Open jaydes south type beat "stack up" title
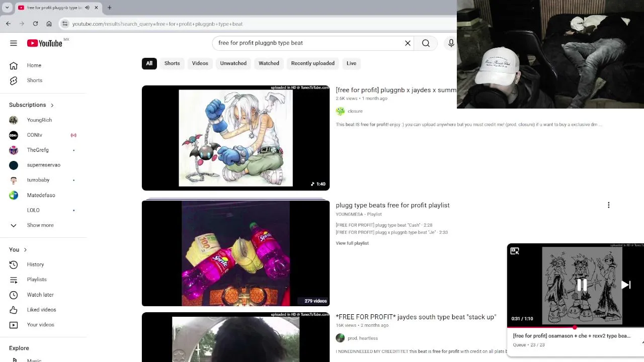This screenshot has width=644, height=362. (416, 317)
